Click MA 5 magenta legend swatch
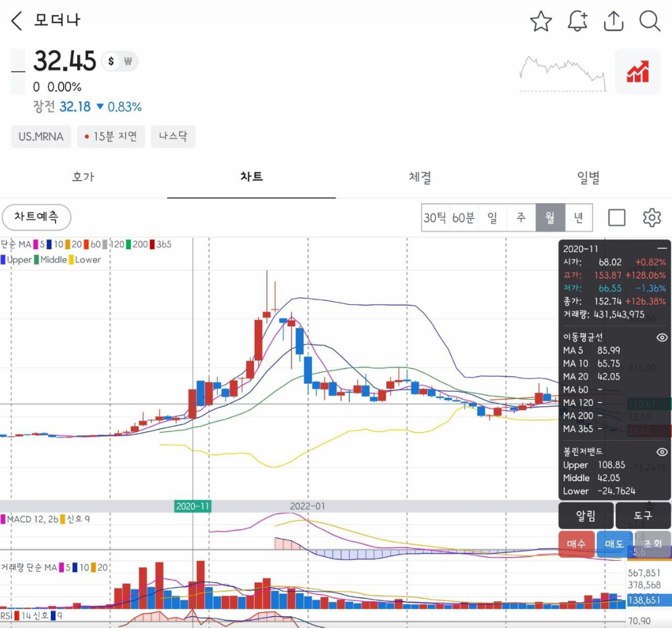 coord(36,244)
